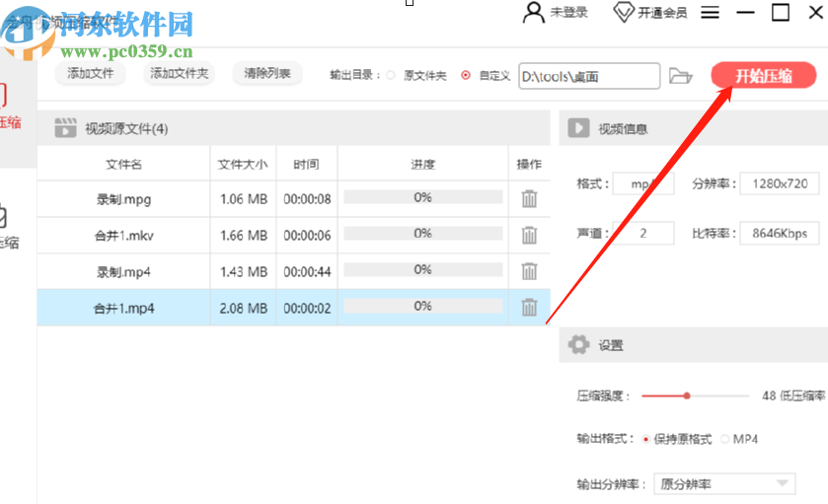Click the 声道 field showing 2
The image size is (828, 504).
click(643, 233)
